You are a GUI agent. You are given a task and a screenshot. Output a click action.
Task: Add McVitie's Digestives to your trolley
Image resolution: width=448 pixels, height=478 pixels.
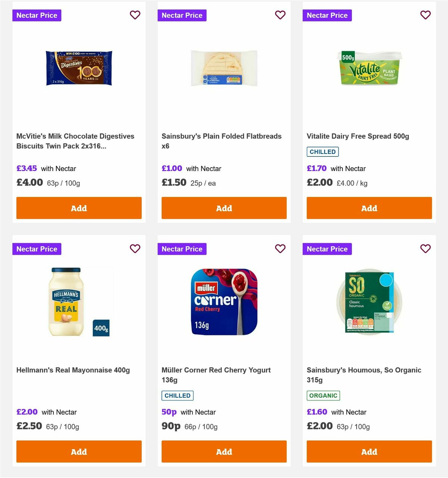pyautogui.click(x=79, y=208)
